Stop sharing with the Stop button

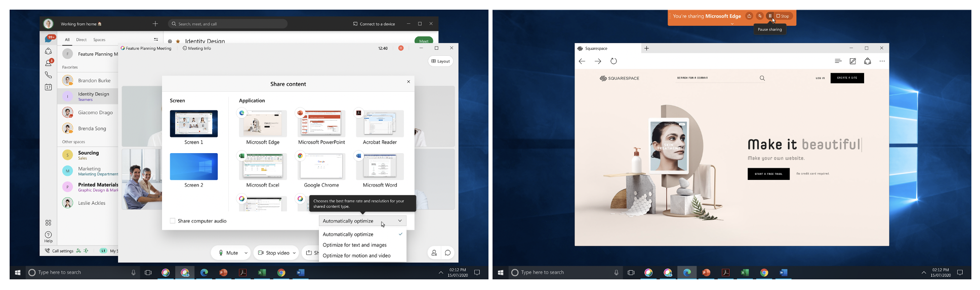(783, 16)
